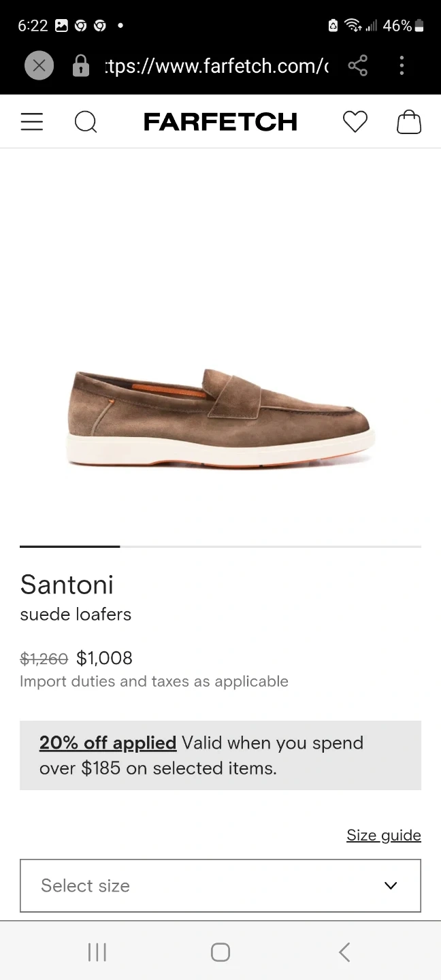The width and height of the screenshot is (441, 980).
Task: Open the hamburger navigation menu
Action: click(x=32, y=122)
